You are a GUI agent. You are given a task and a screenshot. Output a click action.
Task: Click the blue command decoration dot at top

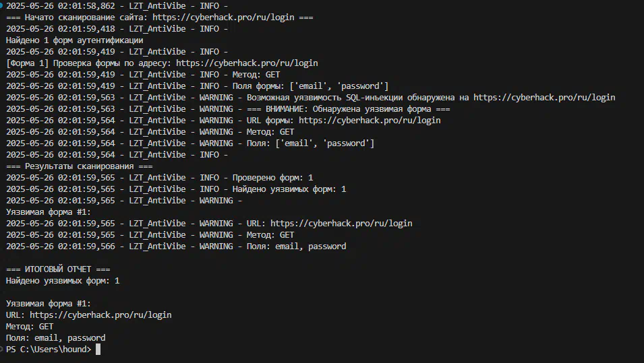click(x=1, y=5)
